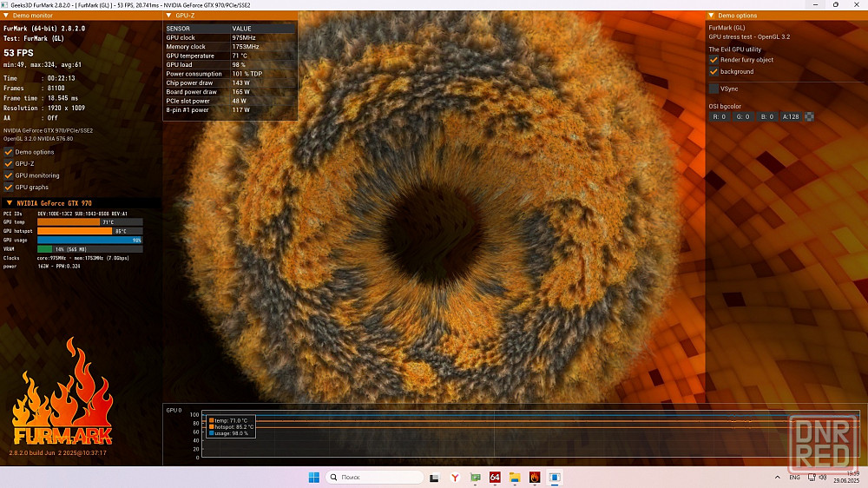868x488 pixels.
Task: Click the build text 2.8.2.0 build Jun 2 2025
Action: click(57, 453)
